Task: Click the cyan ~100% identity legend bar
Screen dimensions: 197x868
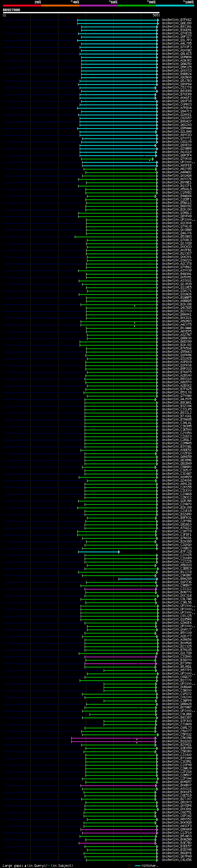Action: tap(175, 6)
